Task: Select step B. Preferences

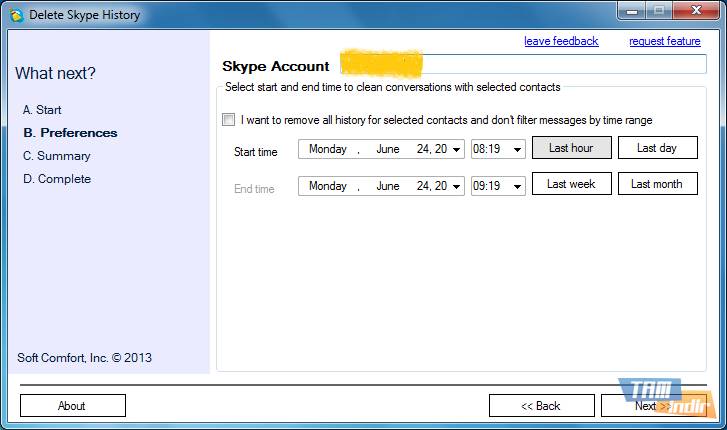Action: [x=69, y=133]
